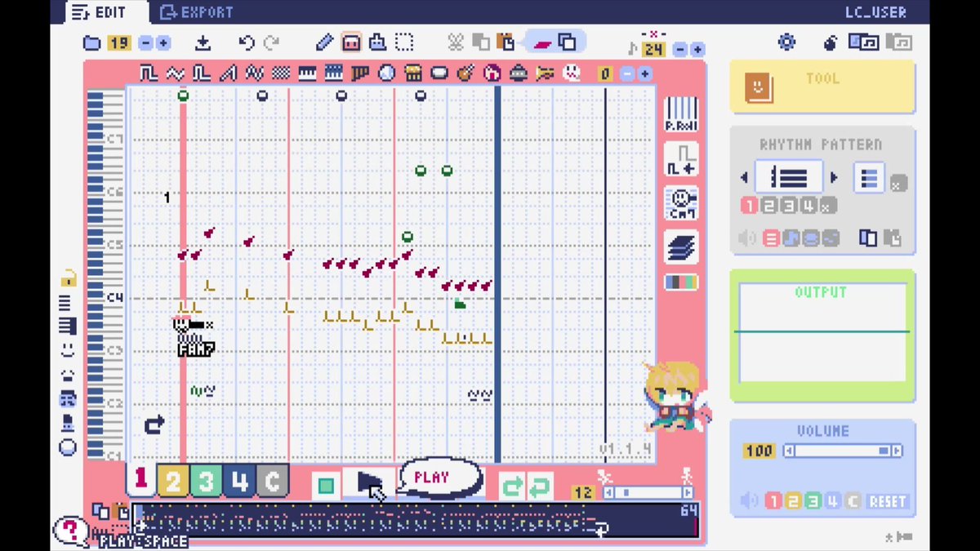Screen dimensions: 980x551
Task: Select the previous rhythm pattern arrow
Action: [744, 177]
